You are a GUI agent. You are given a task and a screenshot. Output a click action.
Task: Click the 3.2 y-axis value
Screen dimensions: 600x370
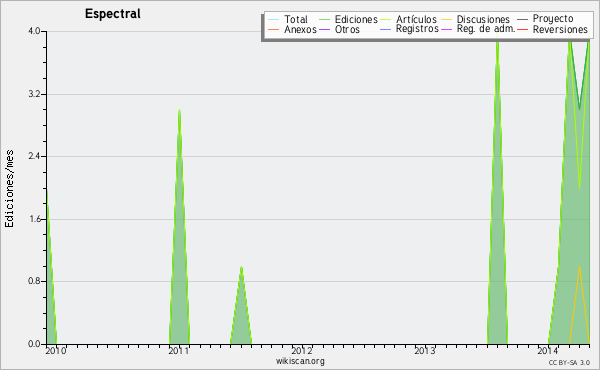tap(34, 94)
